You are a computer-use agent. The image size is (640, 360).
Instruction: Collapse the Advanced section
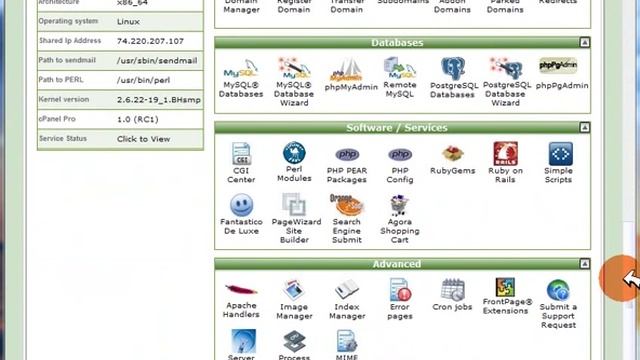click(x=584, y=264)
